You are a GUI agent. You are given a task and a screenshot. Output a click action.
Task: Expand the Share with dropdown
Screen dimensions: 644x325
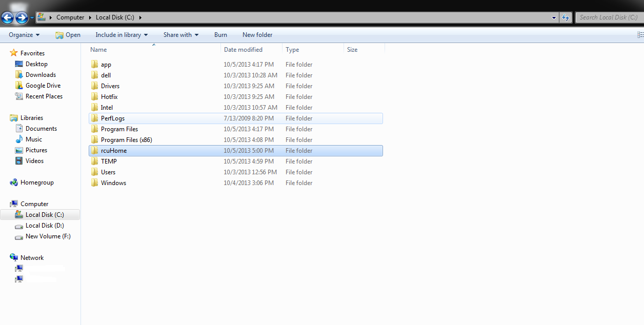[180, 34]
